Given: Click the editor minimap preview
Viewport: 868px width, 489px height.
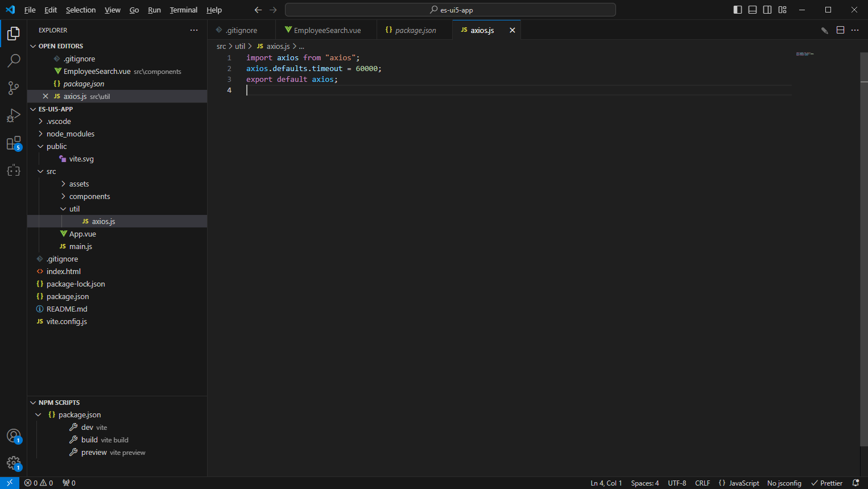Looking at the screenshot, I should click(x=804, y=54).
